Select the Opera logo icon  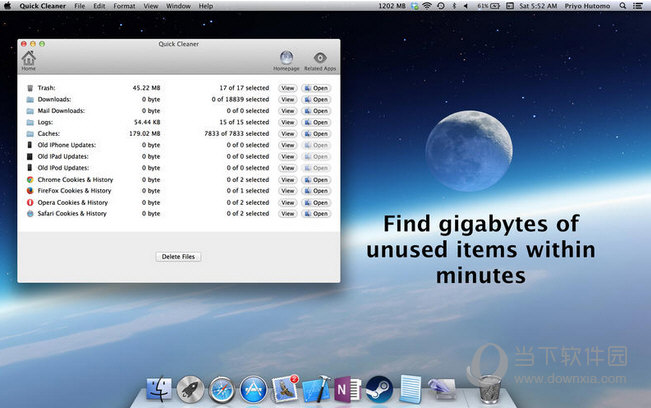click(30, 203)
